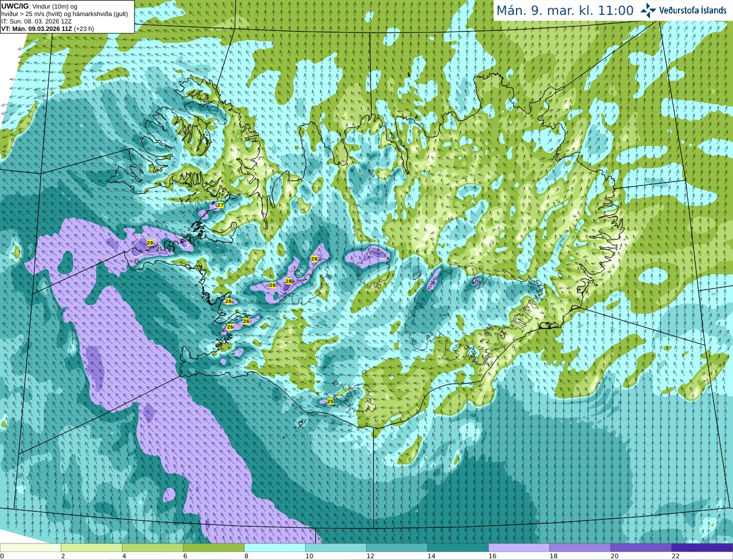Pick the 12–14 m/s teal legend swatch
This screenshot has width=733, height=560.
click(397, 547)
